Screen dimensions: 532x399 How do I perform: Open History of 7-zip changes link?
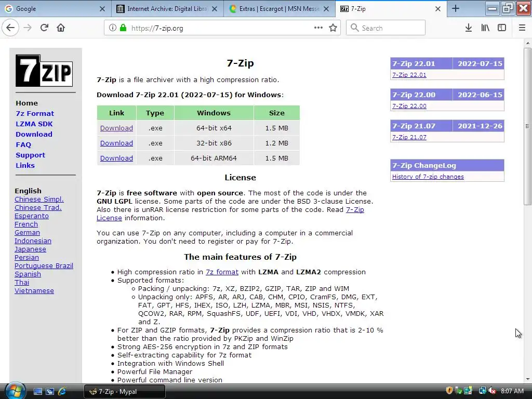click(428, 177)
